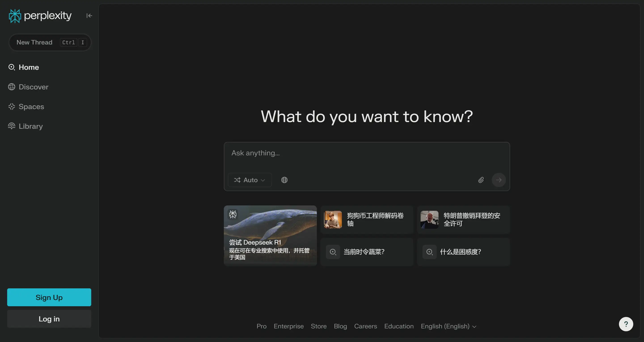
Task: Select suggestion 当前时令蔬菜?
Action: [366, 252]
